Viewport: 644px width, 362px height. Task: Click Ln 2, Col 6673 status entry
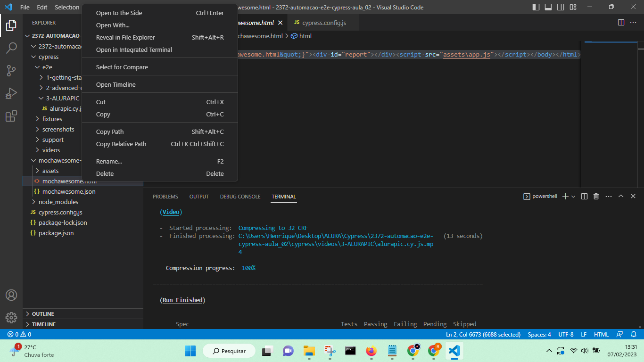(483, 334)
